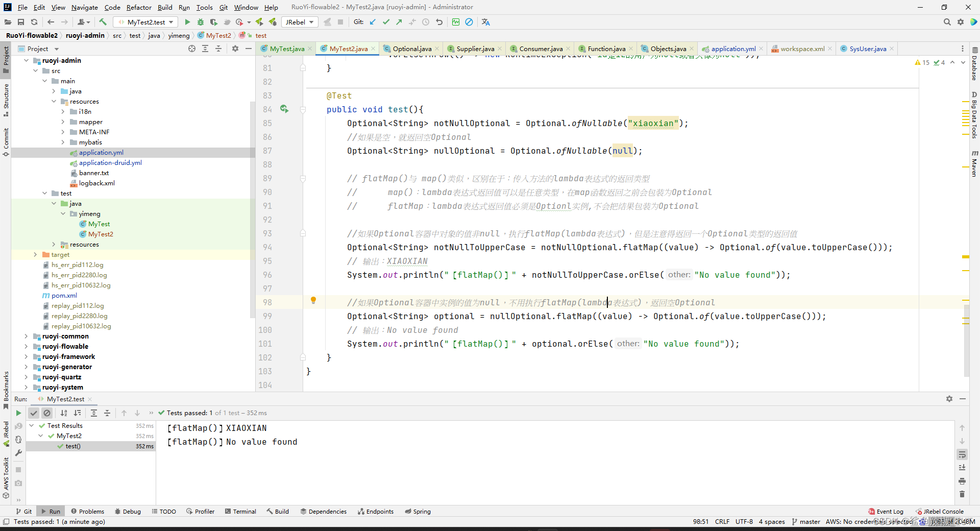Roll back changes with the undo arrow
The width and height of the screenshot is (980, 531).
[x=439, y=22]
